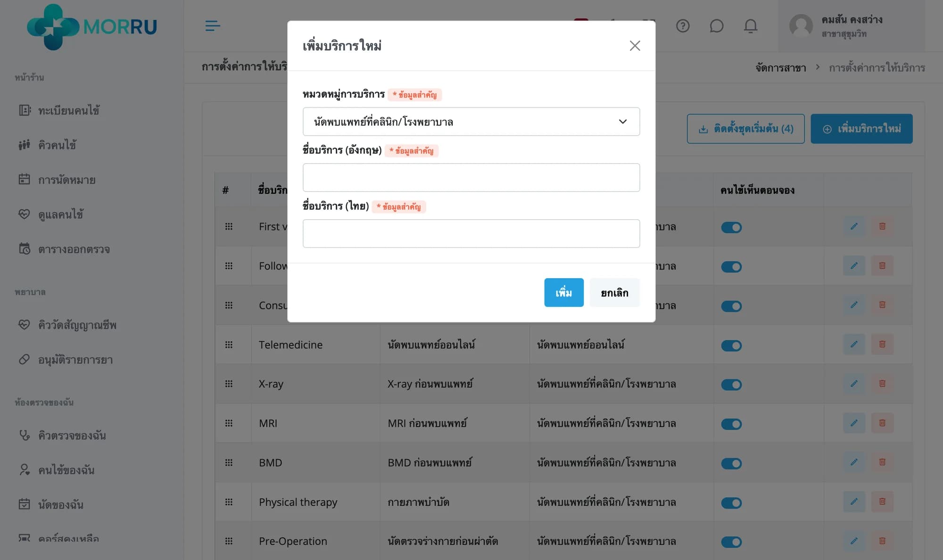Close the เพิ่มบริการใหม่ dialog with X
The height and width of the screenshot is (560, 943).
(635, 46)
